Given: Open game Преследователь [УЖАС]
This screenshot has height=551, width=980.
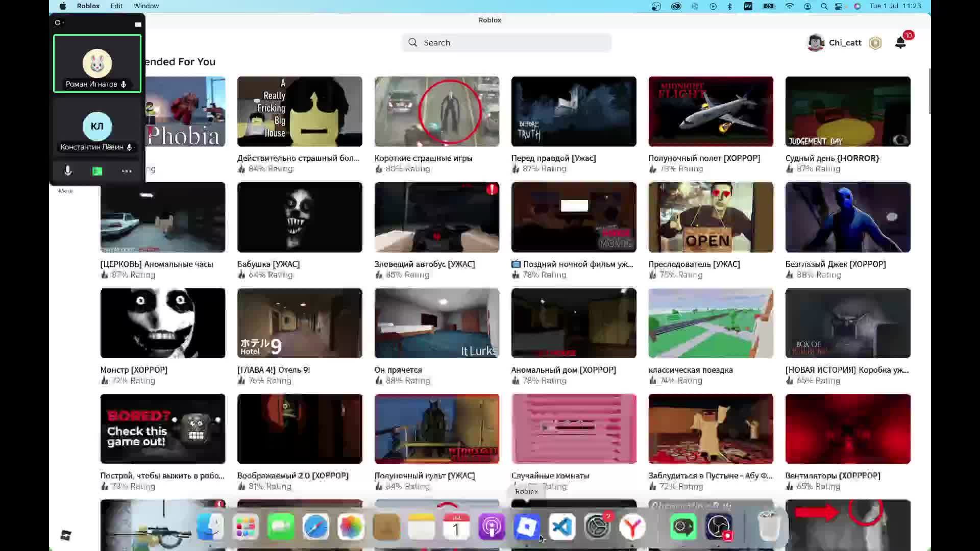Looking at the screenshot, I should 711,217.
